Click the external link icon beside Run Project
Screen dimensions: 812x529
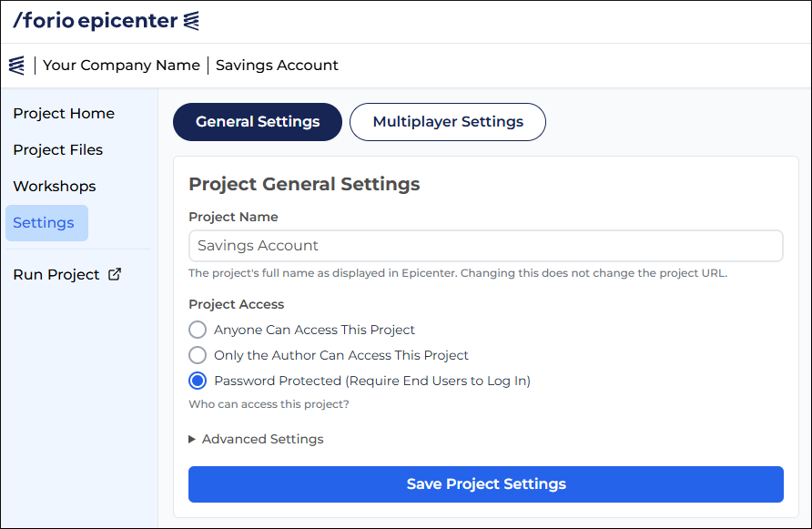[115, 274]
